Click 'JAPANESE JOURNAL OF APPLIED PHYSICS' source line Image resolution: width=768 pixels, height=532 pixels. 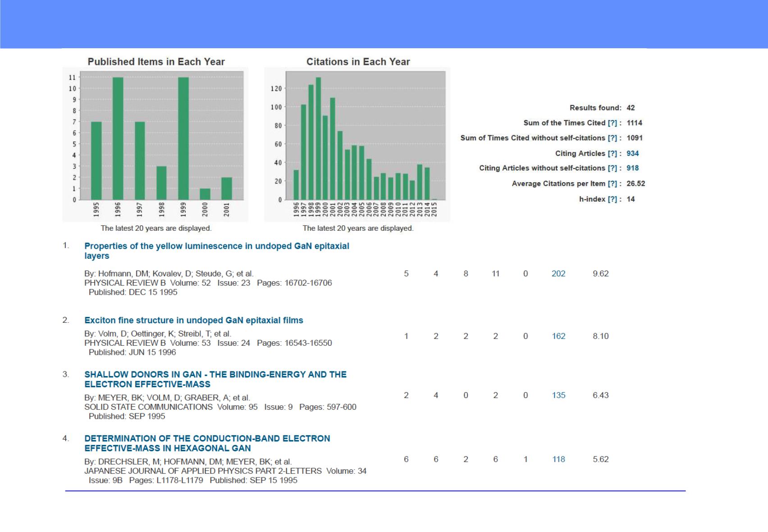click(225, 471)
